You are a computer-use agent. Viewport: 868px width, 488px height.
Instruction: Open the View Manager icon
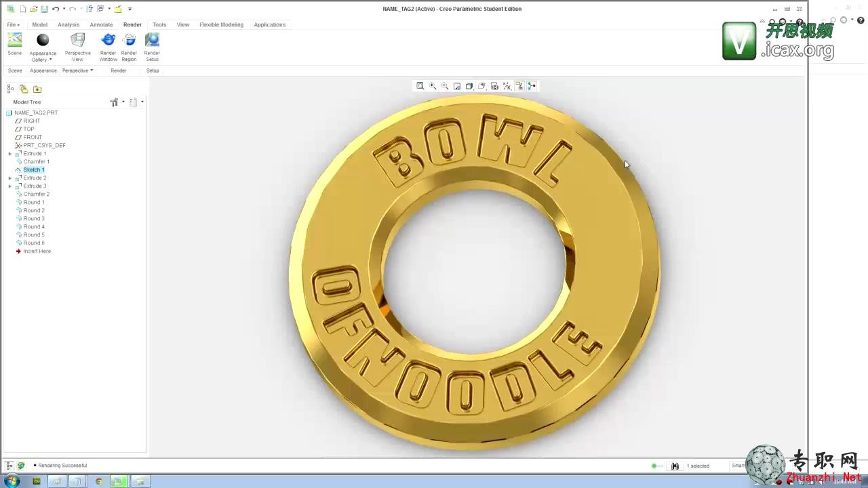point(494,86)
